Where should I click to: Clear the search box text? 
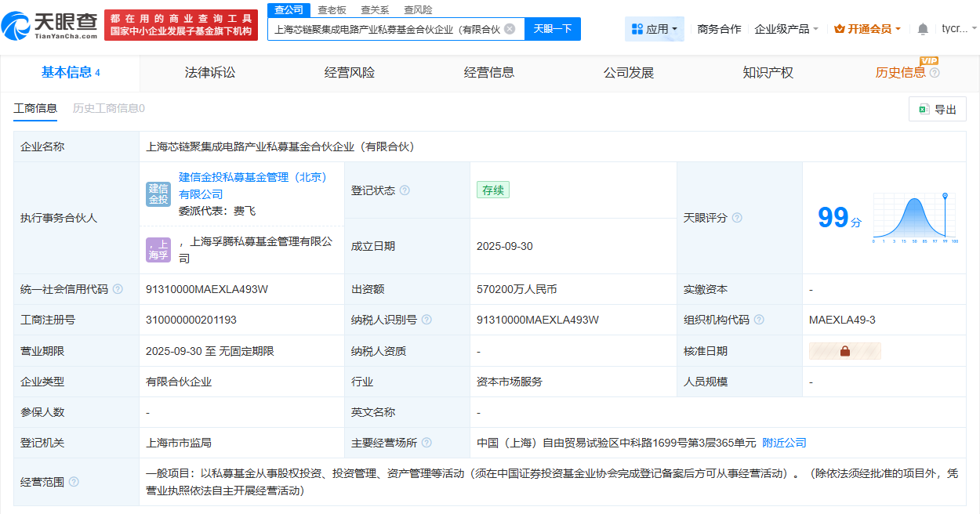pyautogui.click(x=510, y=29)
